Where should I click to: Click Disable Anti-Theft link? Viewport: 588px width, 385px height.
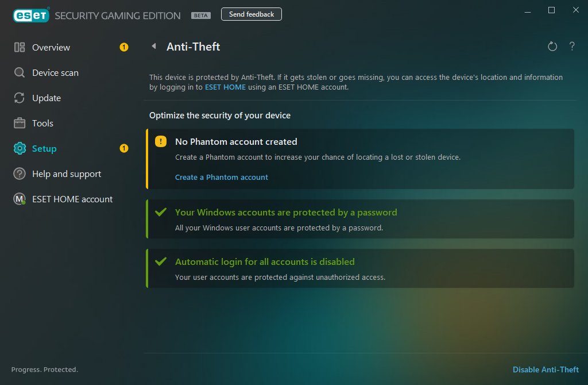(546, 369)
